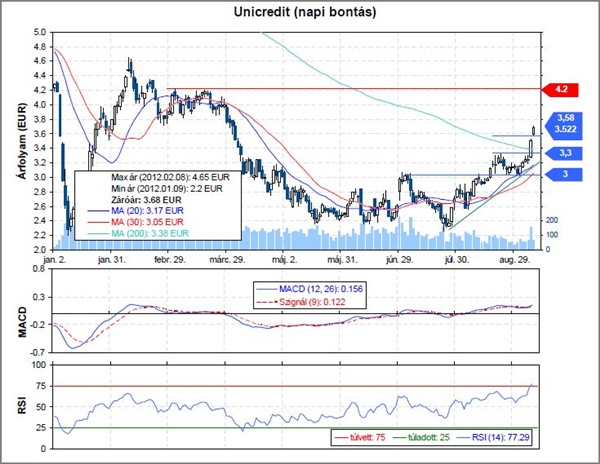Click the 'jún. 29.' date label

point(399,260)
